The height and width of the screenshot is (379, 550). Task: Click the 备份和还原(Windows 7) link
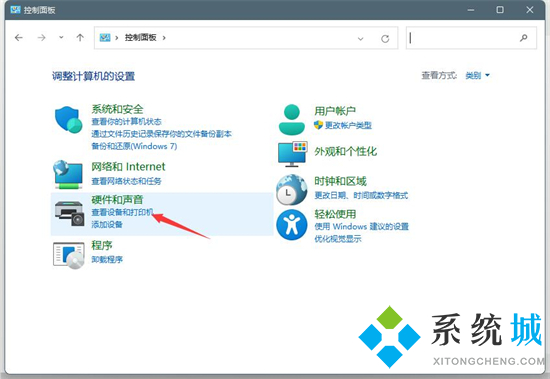134,146
